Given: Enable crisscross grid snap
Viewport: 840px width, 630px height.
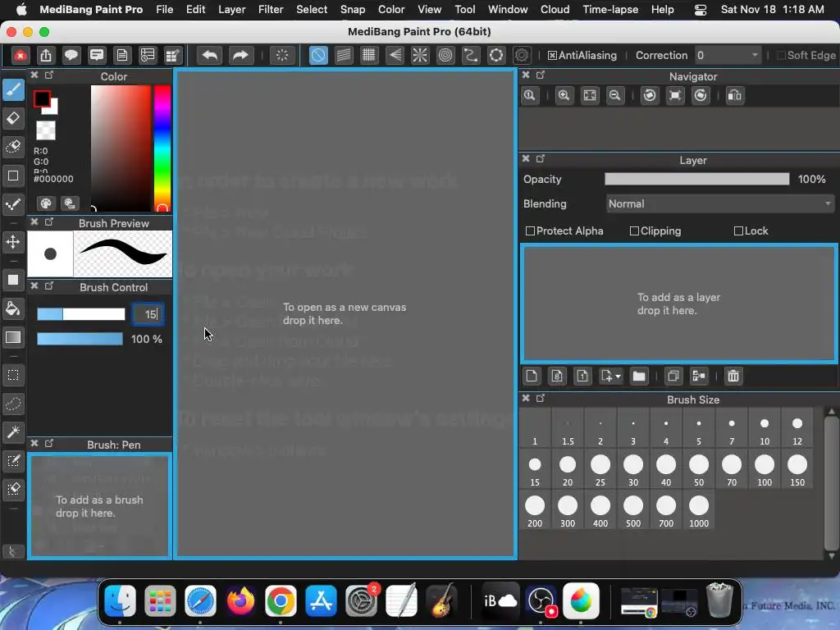Looking at the screenshot, I should tap(368, 55).
